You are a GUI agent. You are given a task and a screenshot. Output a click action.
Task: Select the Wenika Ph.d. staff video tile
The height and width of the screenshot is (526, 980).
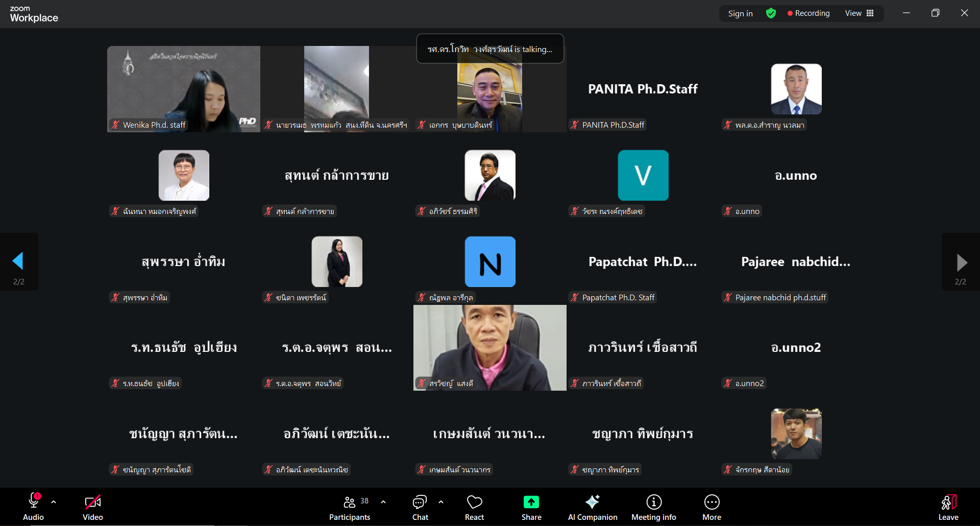pos(184,89)
